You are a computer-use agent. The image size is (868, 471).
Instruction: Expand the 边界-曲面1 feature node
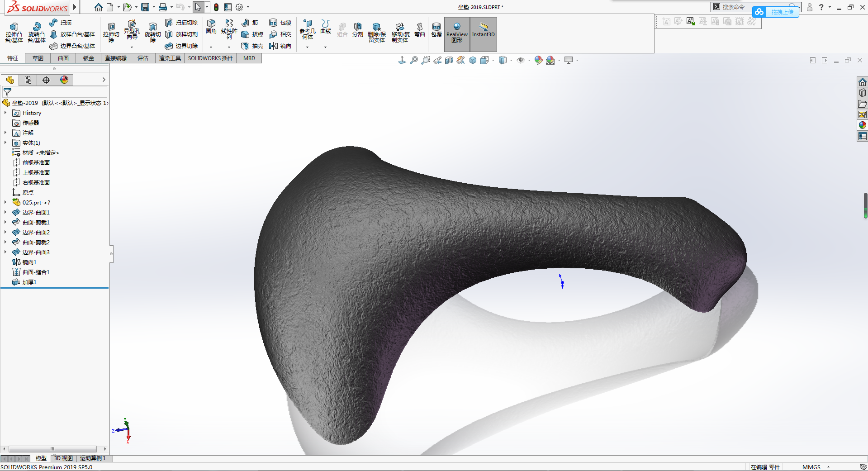pyautogui.click(x=5, y=213)
